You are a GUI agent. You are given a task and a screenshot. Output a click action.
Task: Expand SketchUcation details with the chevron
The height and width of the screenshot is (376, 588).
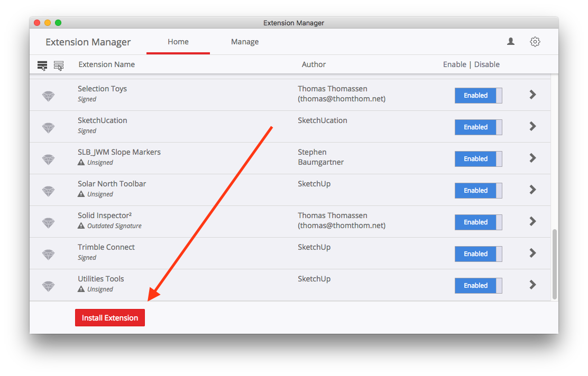(532, 126)
